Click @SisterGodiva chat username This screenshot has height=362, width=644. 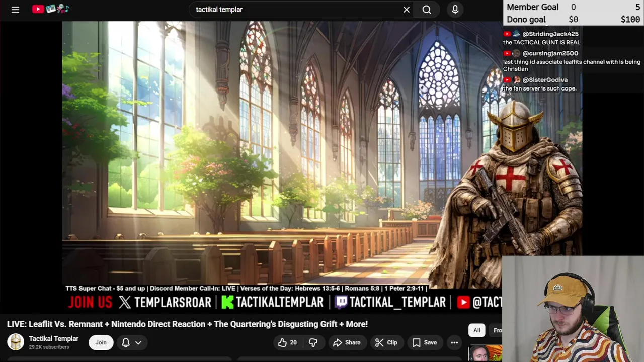(x=545, y=80)
